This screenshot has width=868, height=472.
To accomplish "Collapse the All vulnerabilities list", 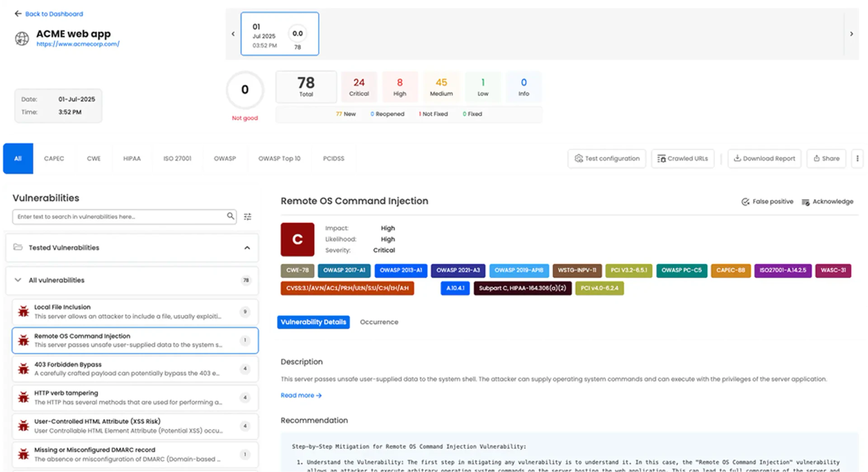I will (18, 280).
